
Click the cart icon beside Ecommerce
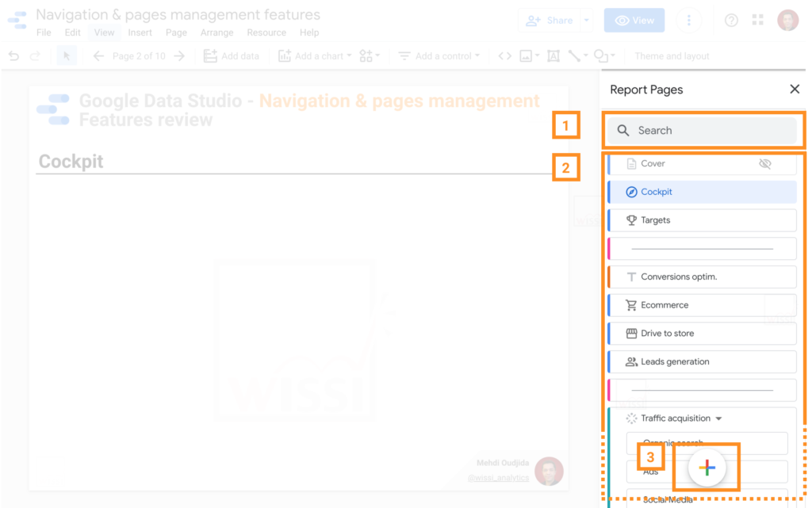pyautogui.click(x=630, y=305)
